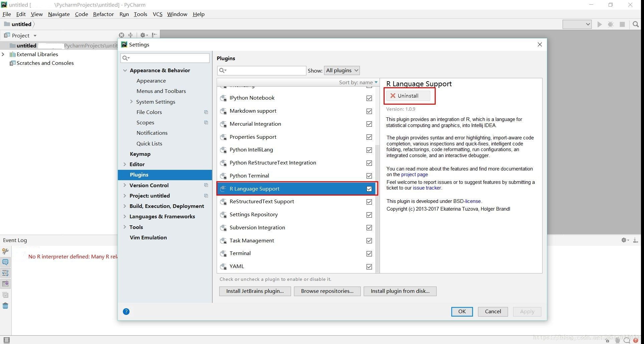Click OK in Settings dialog
The image size is (644, 344).
tap(462, 312)
